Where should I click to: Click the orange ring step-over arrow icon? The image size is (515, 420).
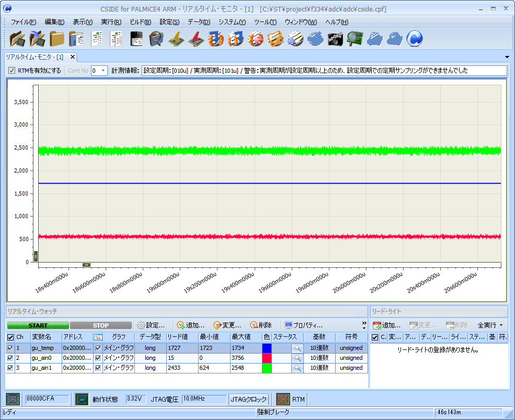point(236,39)
